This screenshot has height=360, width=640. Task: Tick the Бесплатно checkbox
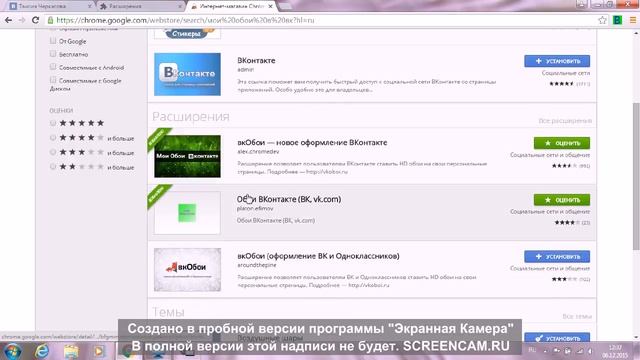53,54
